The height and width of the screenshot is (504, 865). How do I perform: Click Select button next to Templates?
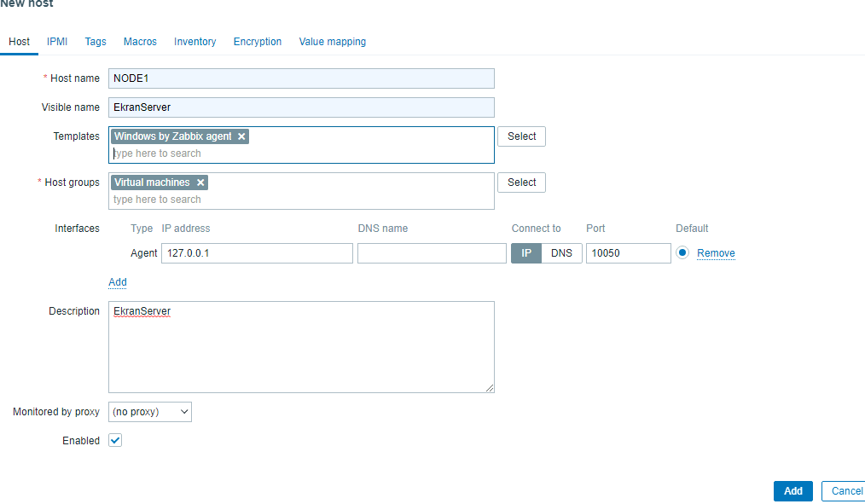pos(521,136)
